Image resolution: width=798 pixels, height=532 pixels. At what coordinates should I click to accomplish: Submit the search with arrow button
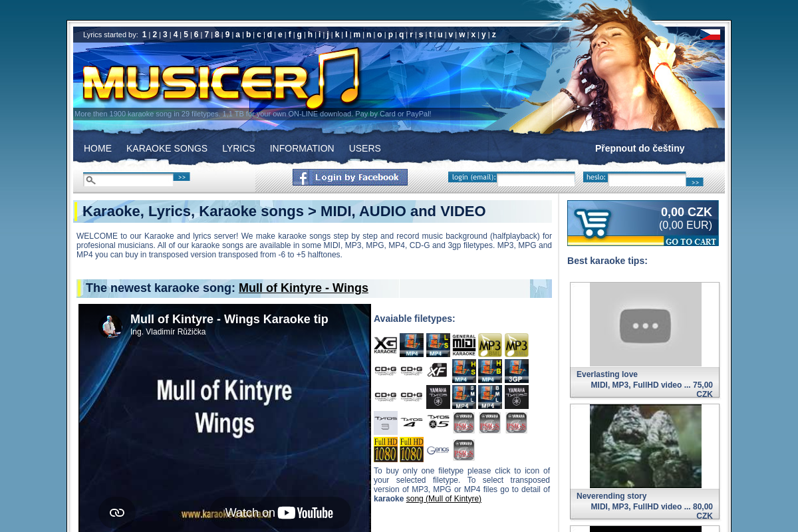182,177
